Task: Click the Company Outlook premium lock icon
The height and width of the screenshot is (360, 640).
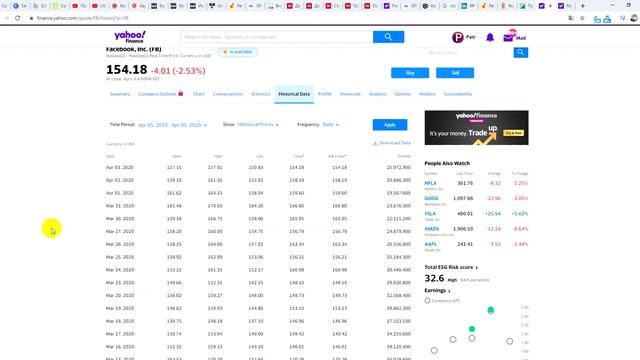Action: 180,93
